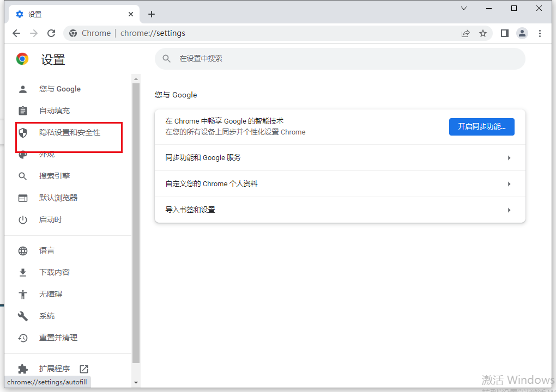Image resolution: width=556 pixels, height=392 pixels.
Task: Maximize the Chrome window
Action: [x=514, y=8]
